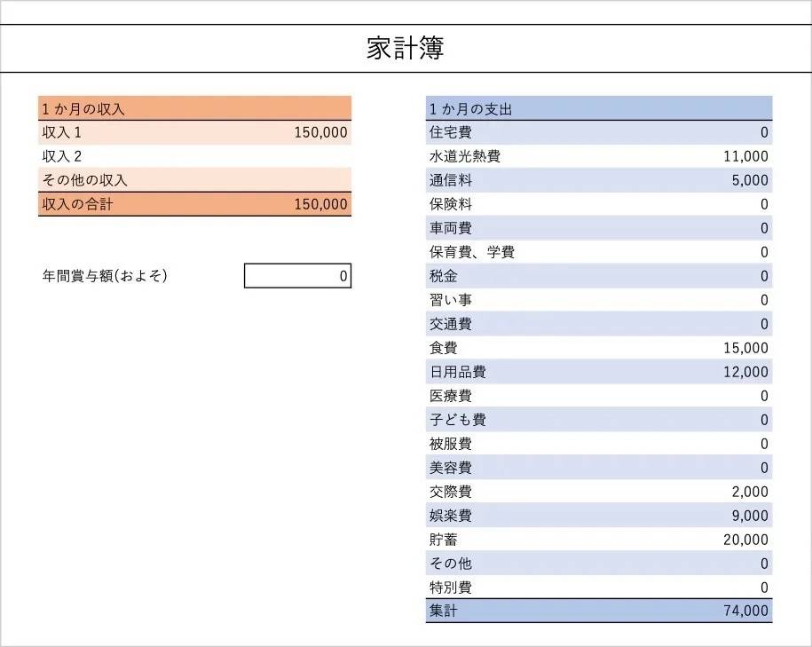Select the 娯楽費 value 9,000
The width and height of the screenshot is (812, 647).
[x=750, y=516]
